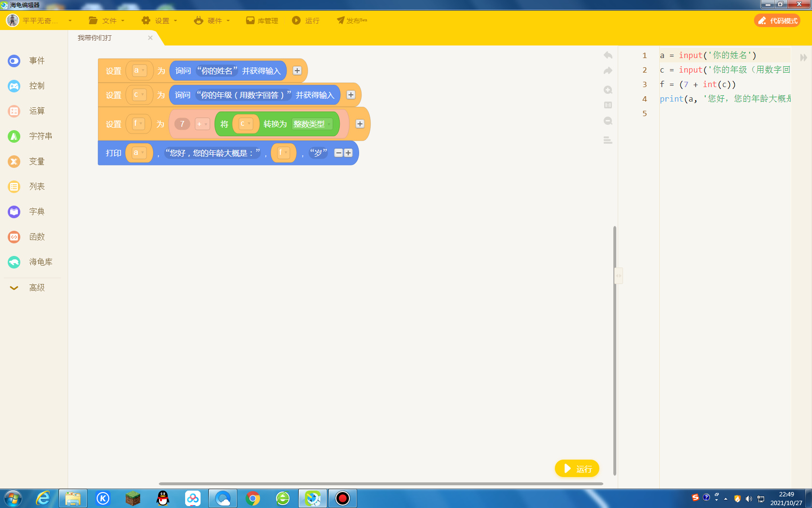Image resolution: width=812 pixels, height=508 pixels.
Task: Click the workspace vertical scrollbar
Action: 615,351
